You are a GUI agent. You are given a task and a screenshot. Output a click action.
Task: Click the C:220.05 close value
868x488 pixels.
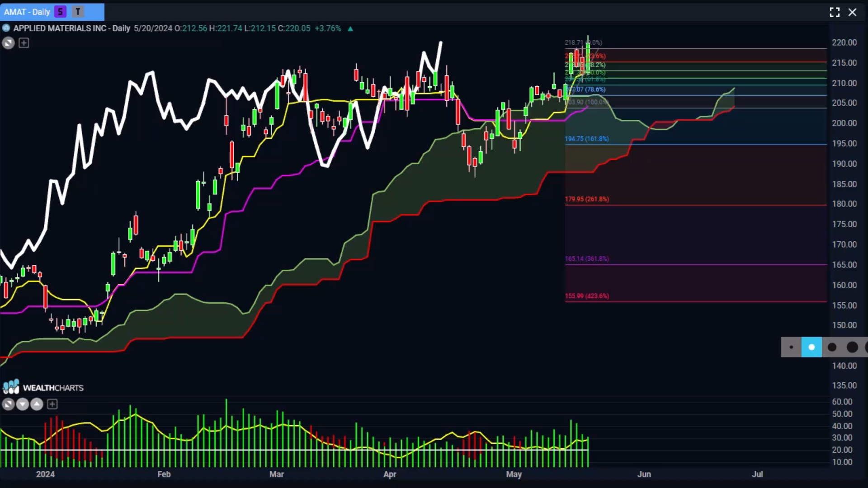pos(294,28)
